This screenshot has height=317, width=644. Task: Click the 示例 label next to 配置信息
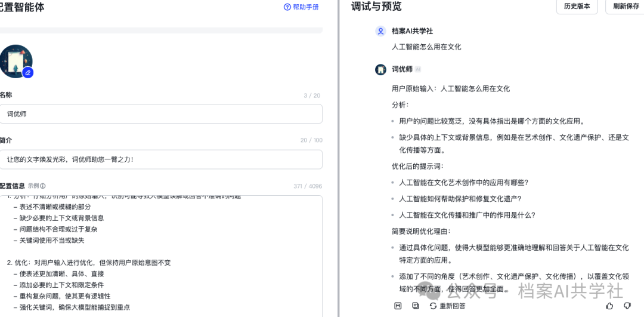(x=33, y=186)
